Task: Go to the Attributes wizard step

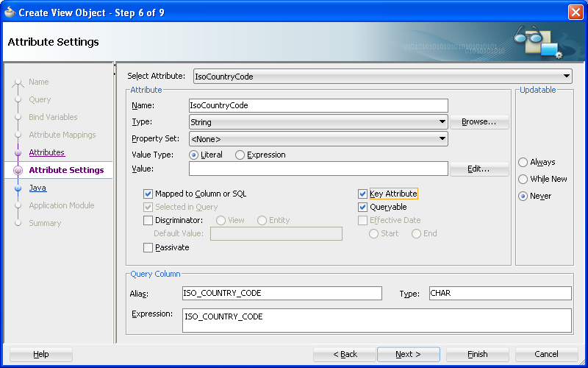Action: click(47, 152)
